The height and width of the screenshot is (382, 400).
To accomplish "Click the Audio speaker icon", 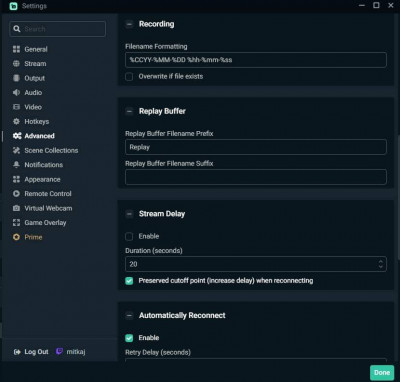I will [x=16, y=93].
